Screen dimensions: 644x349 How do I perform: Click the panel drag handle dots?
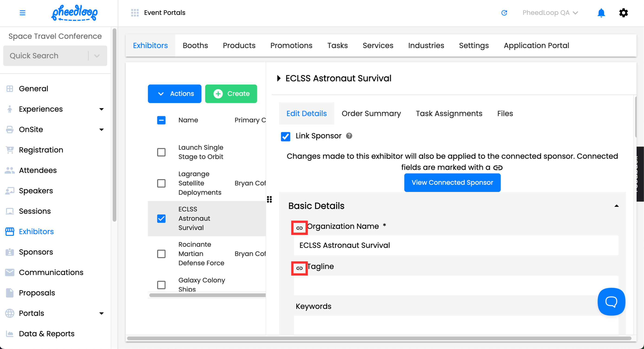click(x=269, y=199)
